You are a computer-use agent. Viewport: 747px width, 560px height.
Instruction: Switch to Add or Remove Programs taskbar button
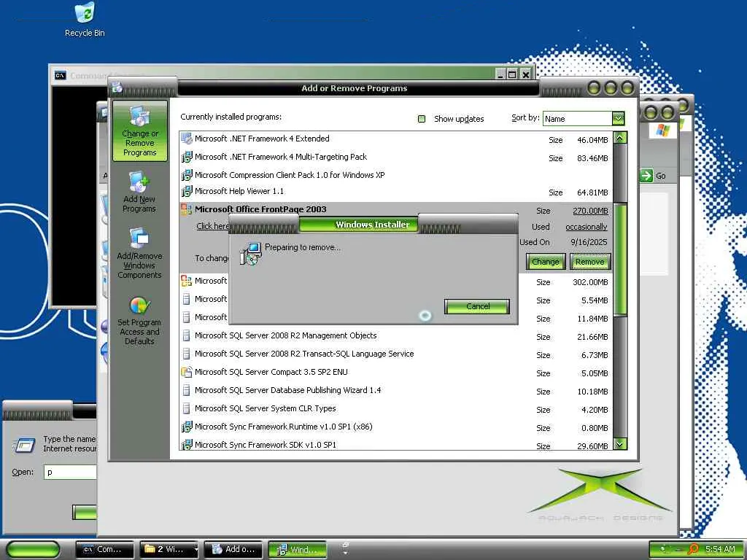(233, 550)
